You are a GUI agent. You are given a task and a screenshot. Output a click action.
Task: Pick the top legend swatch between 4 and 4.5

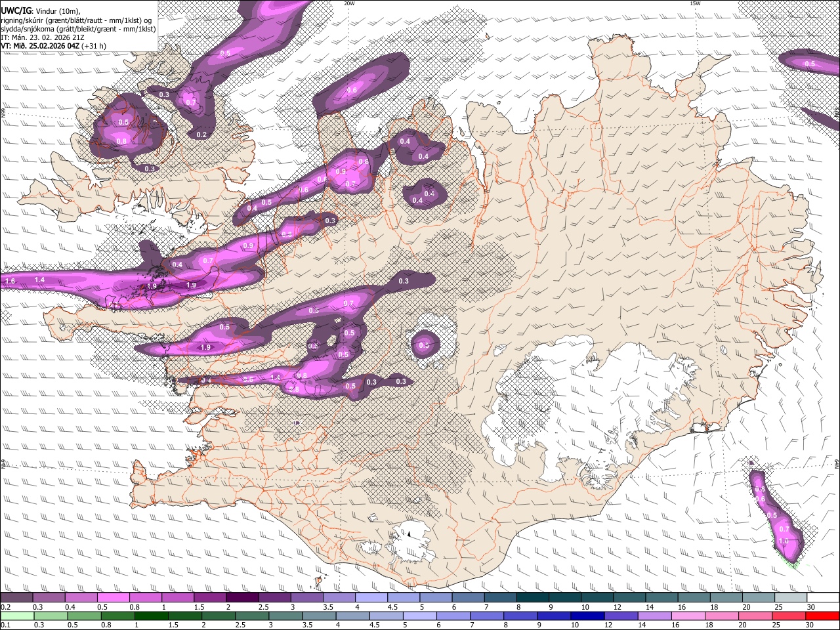point(371,598)
